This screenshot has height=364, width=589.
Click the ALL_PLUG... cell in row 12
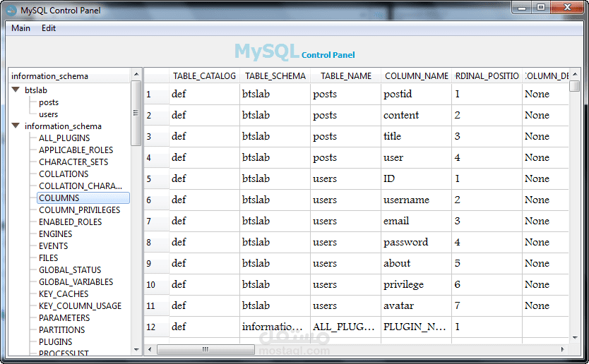tap(346, 327)
